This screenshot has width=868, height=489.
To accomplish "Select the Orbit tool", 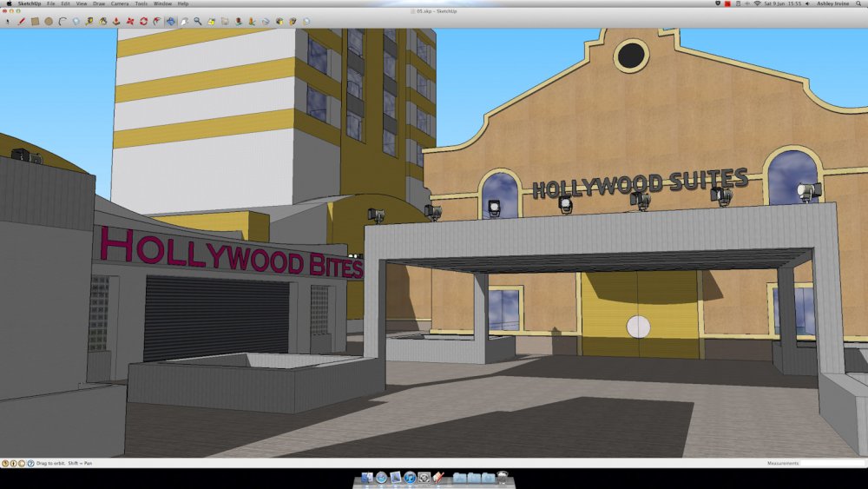I will pos(170,21).
